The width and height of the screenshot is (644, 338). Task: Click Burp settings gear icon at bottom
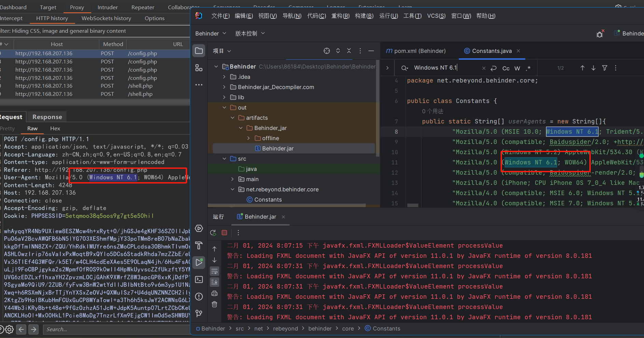10,329
